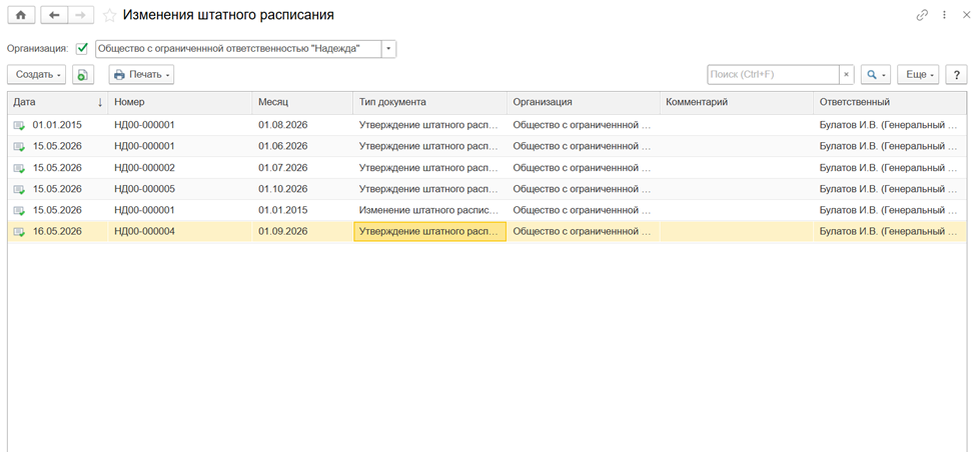Open the Создать dropdown button
975x452 pixels.
click(37, 75)
